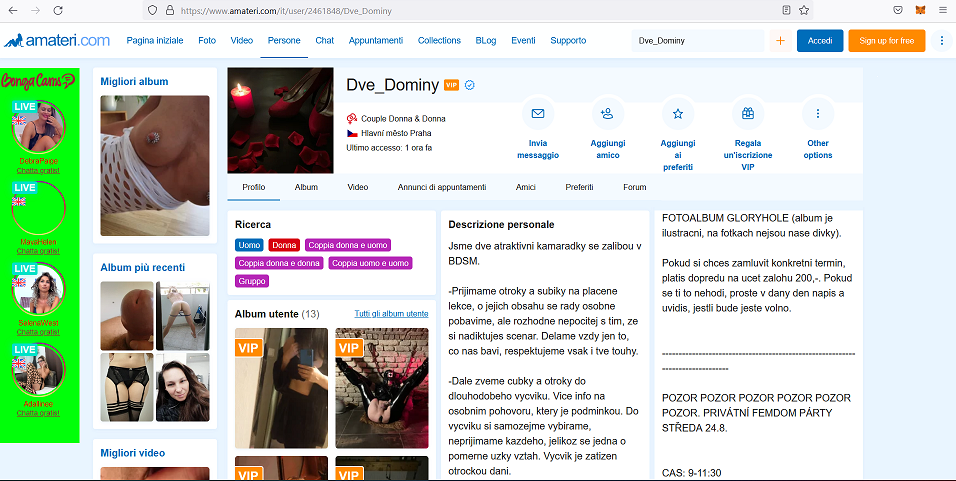This screenshot has width=956, height=481.
Task: Expand the site header three-dot menu
Action: (941, 41)
